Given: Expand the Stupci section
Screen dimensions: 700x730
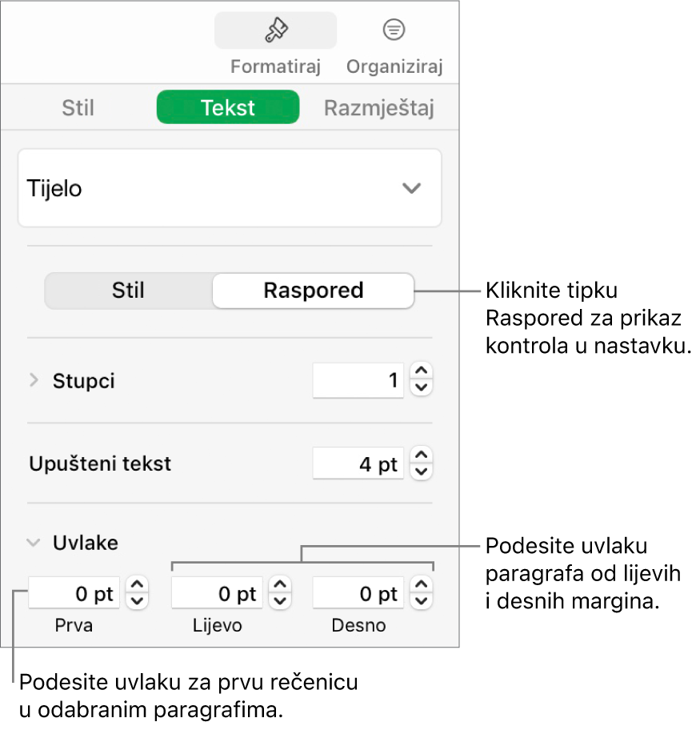Looking at the screenshot, I should pyautogui.click(x=34, y=381).
